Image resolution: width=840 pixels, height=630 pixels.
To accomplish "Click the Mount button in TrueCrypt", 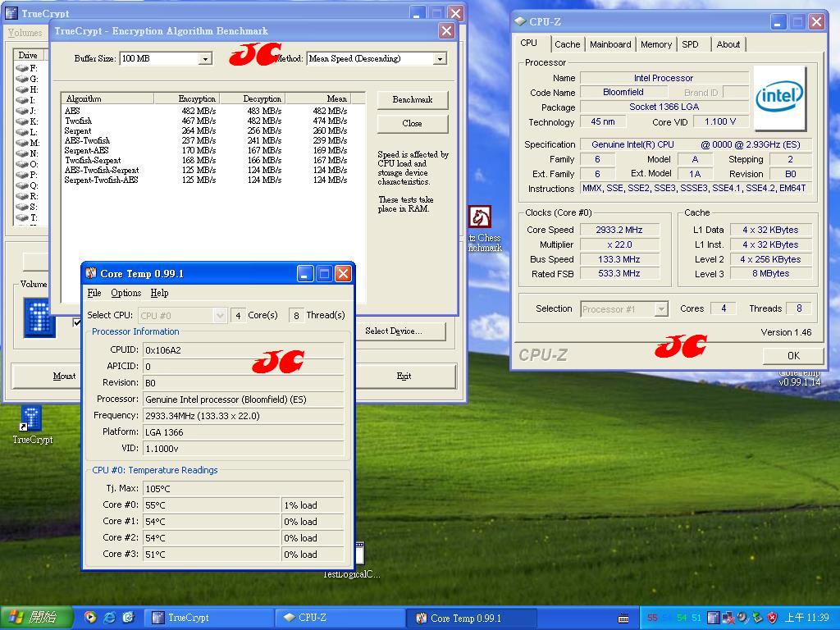I will (46, 376).
